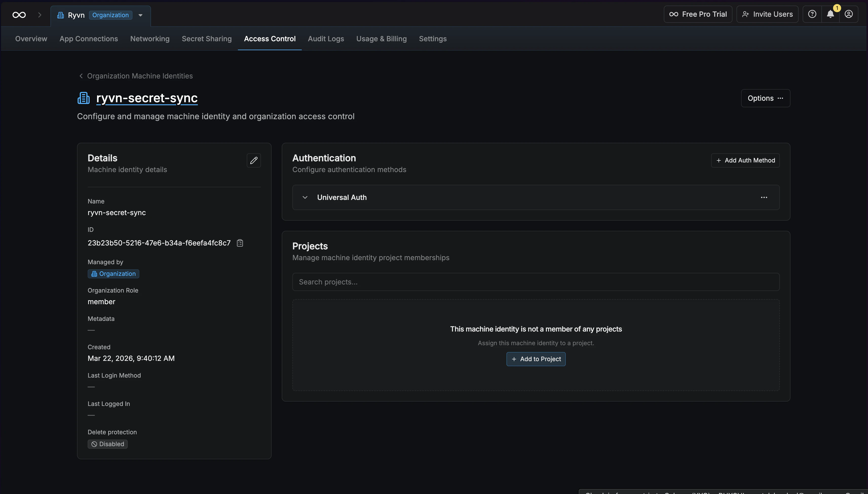Image resolution: width=868 pixels, height=494 pixels.
Task: Switch to the Audit Logs tab
Action: tap(325, 39)
